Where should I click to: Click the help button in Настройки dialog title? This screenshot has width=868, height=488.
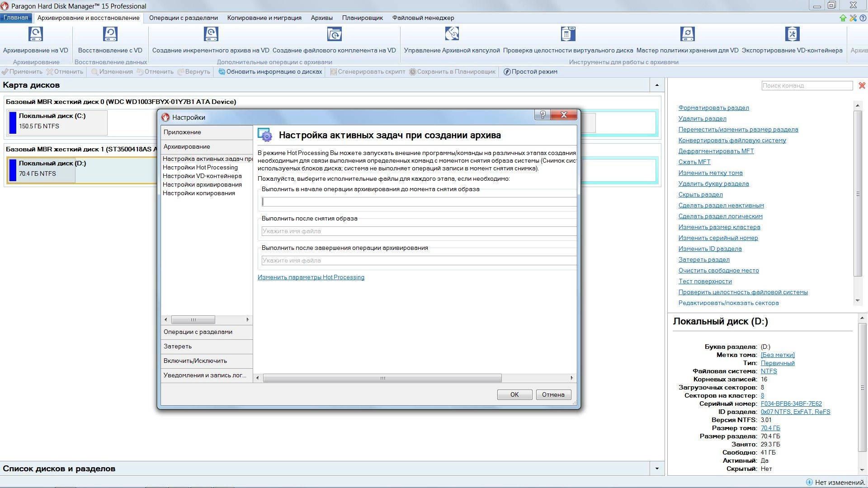pyautogui.click(x=543, y=115)
